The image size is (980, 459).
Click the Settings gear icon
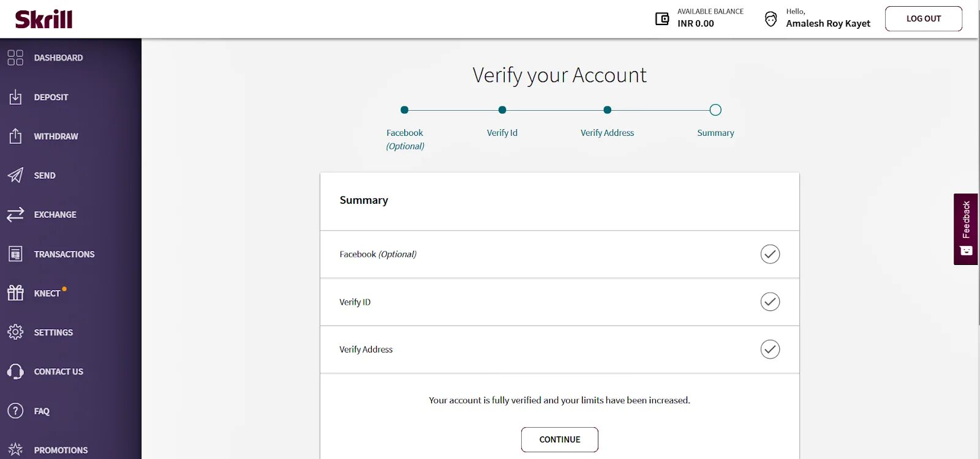click(x=15, y=332)
